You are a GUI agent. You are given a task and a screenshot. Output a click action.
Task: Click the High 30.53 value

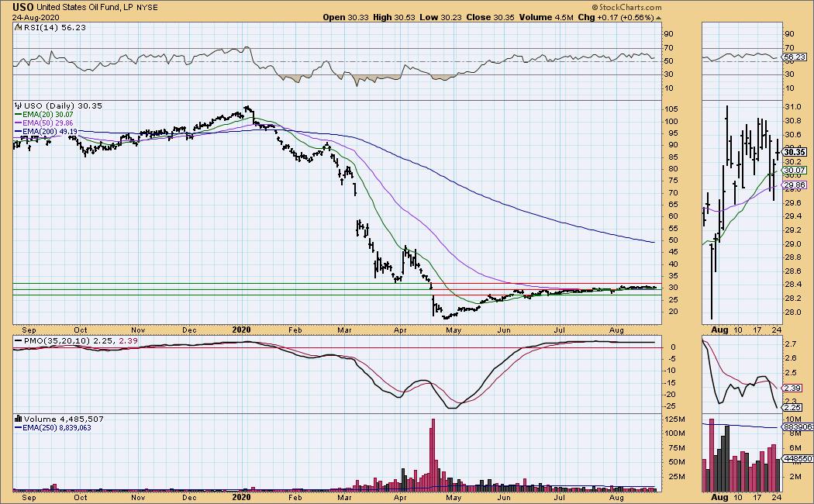(x=394, y=17)
